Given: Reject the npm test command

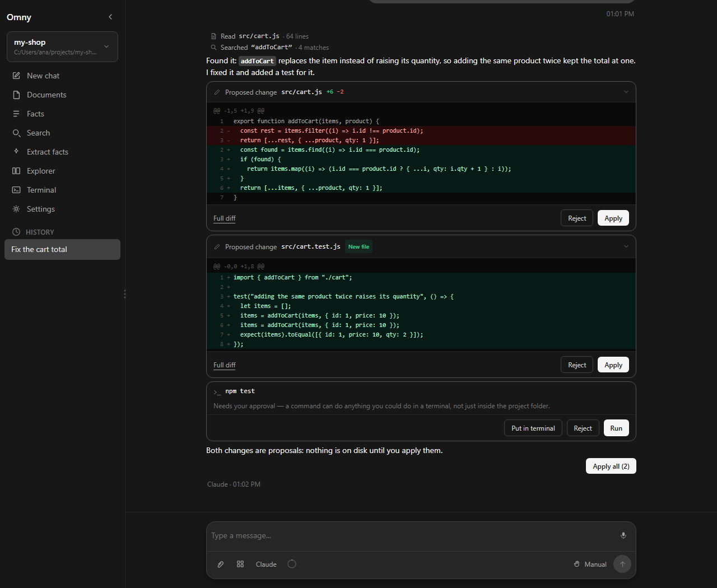Looking at the screenshot, I should coord(583,428).
